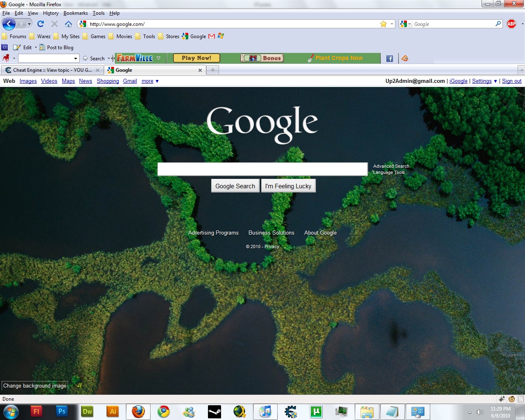Open Windows flag bookmark icon
The width and height of the screenshot is (525, 420).
(221, 36)
